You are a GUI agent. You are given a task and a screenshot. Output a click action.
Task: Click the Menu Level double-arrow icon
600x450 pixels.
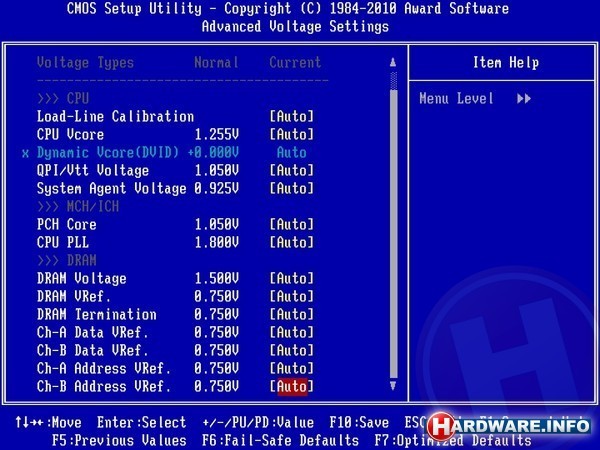524,99
